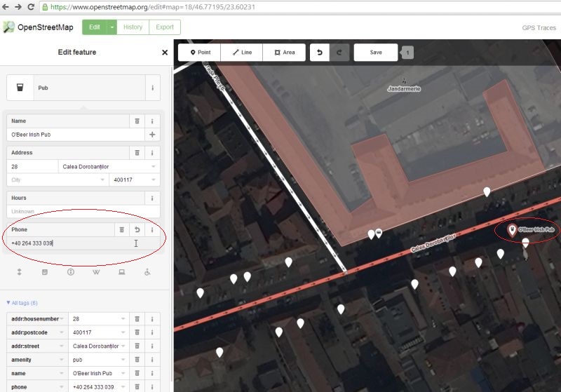Open addr:housenumber key dropdown
The image size is (561, 392).
[62, 319]
